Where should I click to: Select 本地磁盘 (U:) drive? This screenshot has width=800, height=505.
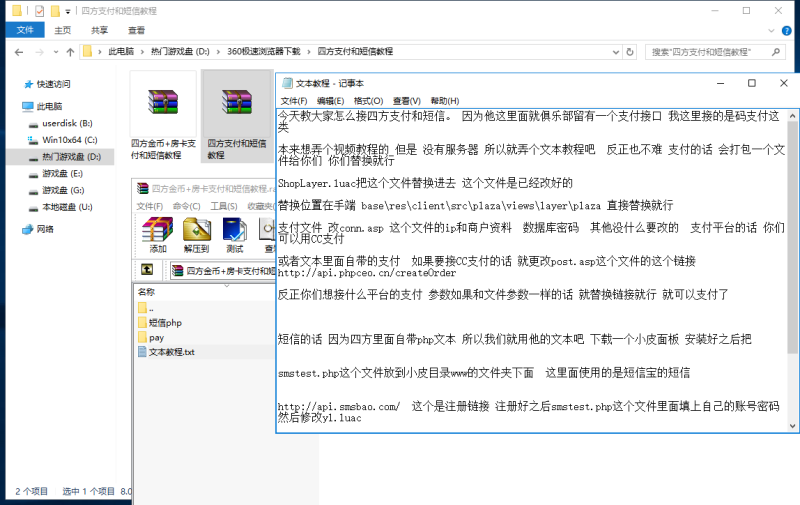pos(67,207)
